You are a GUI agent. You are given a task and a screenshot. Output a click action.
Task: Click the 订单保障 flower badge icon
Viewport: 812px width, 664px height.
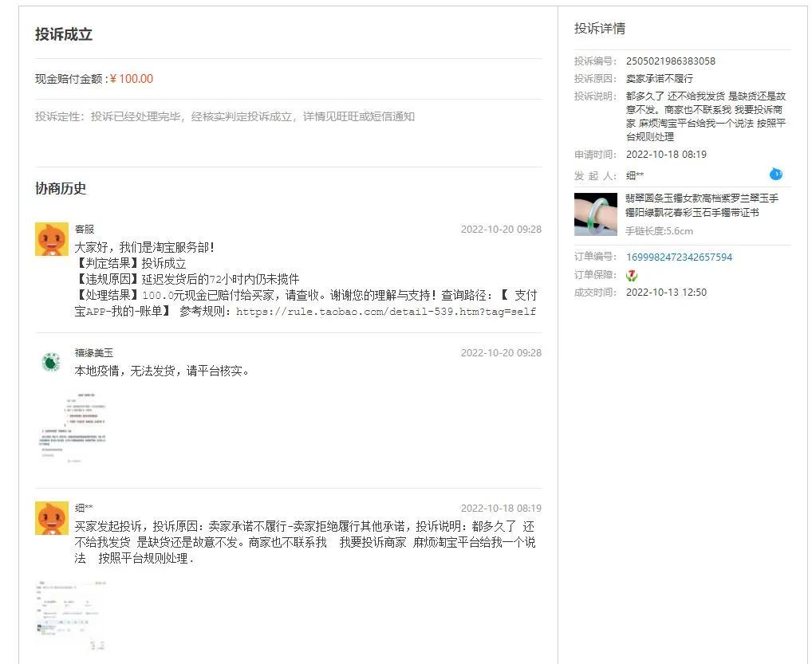(x=634, y=275)
